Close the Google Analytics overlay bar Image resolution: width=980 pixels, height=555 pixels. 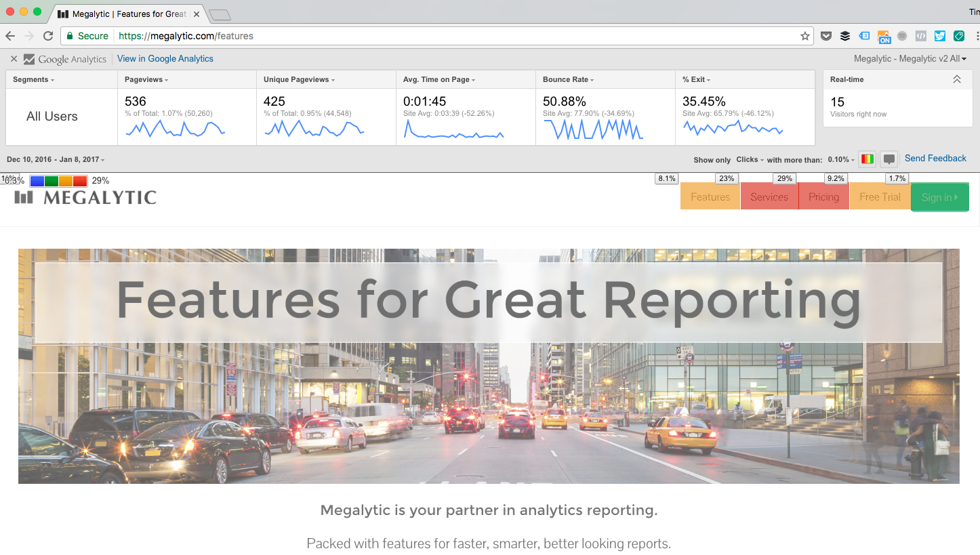[x=14, y=59]
